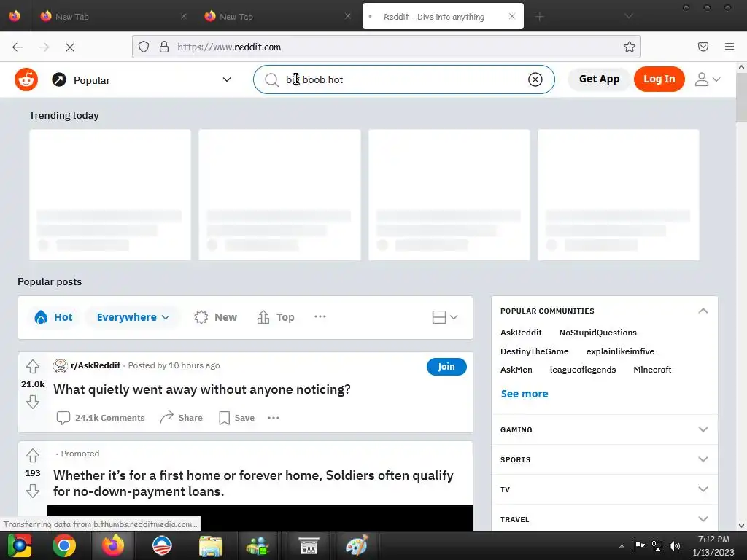Sort posts by Top

(276, 317)
